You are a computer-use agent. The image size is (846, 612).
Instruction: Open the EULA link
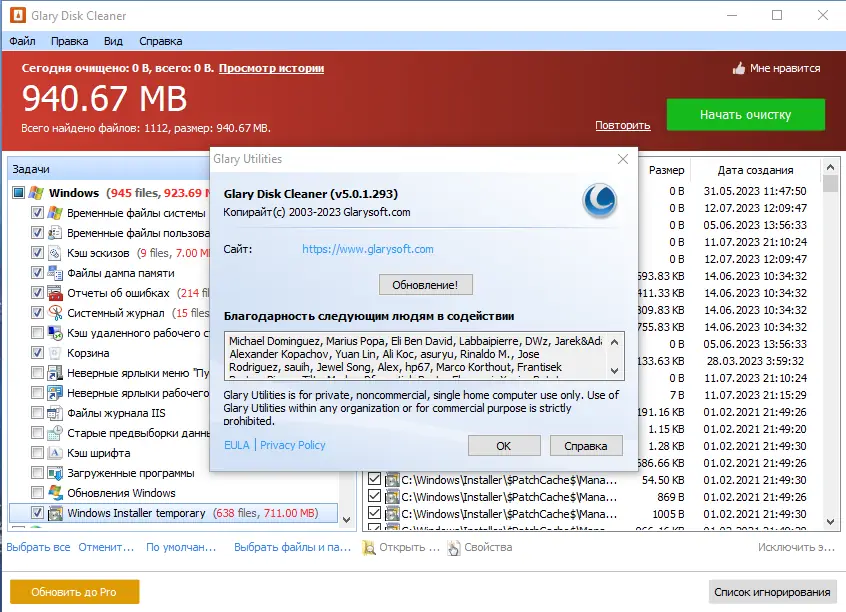tap(236, 445)
